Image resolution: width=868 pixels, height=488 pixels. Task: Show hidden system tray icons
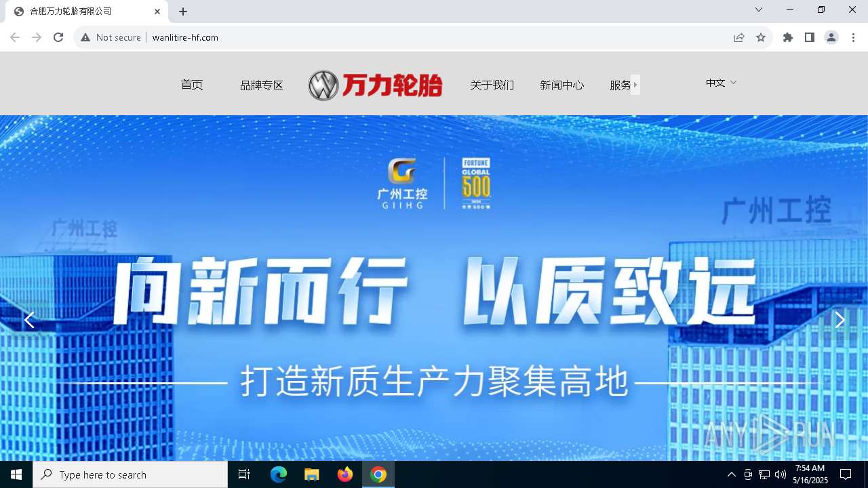(x=731, y=474)
